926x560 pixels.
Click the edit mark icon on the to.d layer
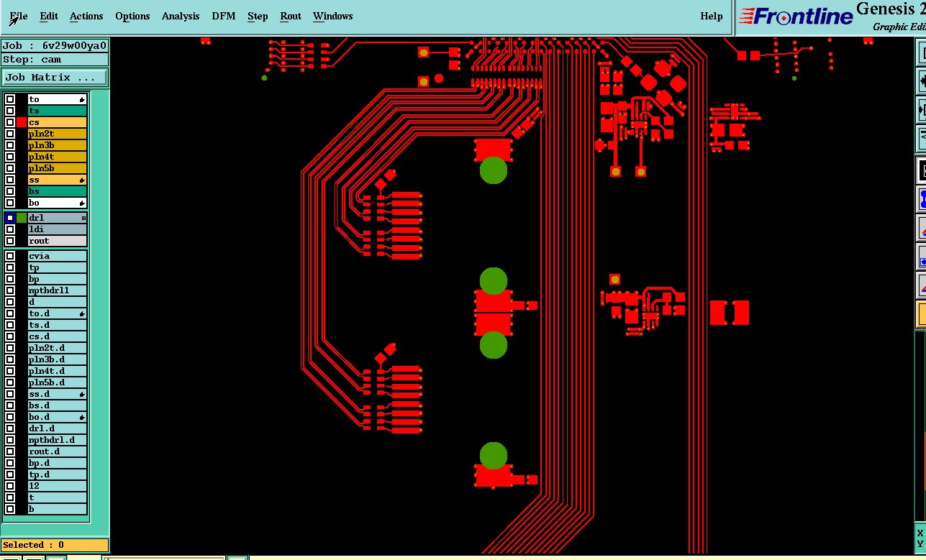click(83, 313)
